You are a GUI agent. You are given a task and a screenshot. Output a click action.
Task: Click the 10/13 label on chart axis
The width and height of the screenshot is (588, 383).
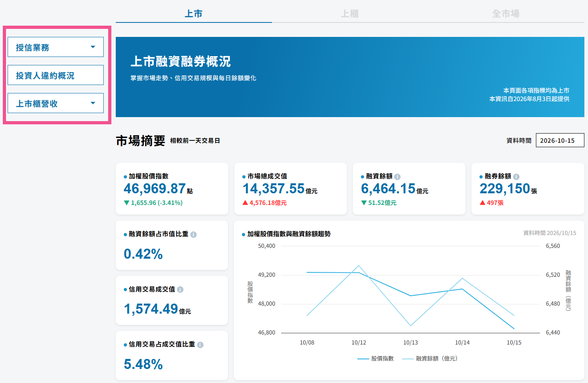pyautogui.click(x=411, y=342)
